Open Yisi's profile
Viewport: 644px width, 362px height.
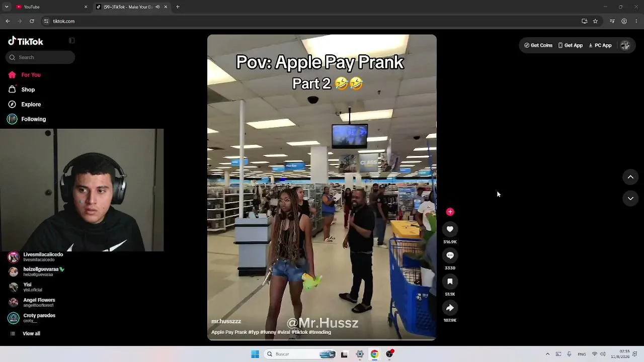pos(25,287)
